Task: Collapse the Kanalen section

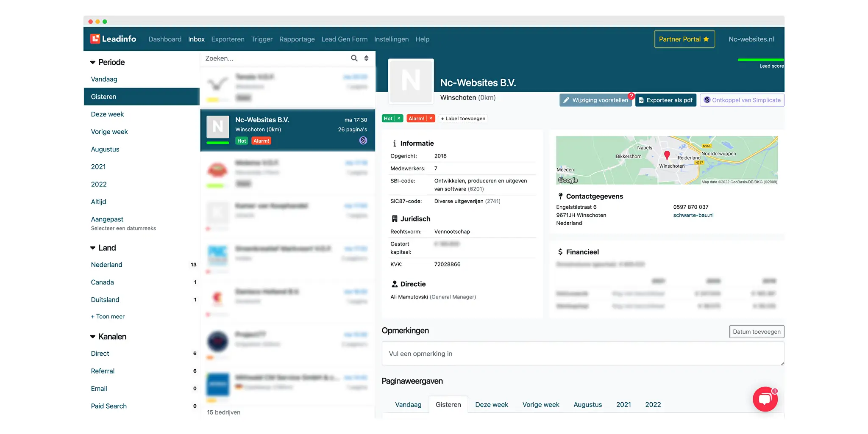Action: (x=93, y=337)
